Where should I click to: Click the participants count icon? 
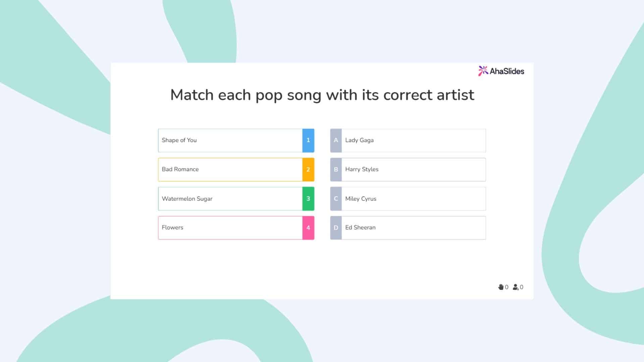pos(516,287)
